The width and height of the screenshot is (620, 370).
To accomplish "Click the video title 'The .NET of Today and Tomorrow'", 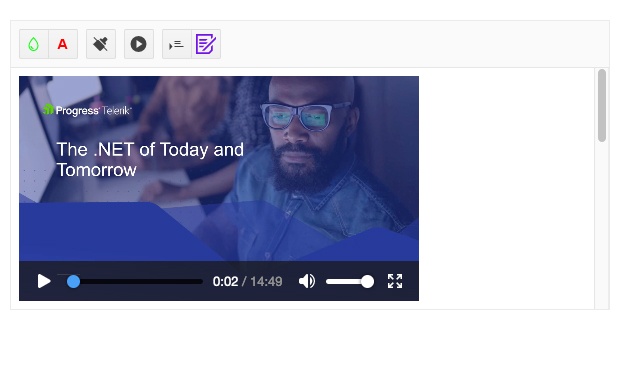I will click(x=150, y=160).
